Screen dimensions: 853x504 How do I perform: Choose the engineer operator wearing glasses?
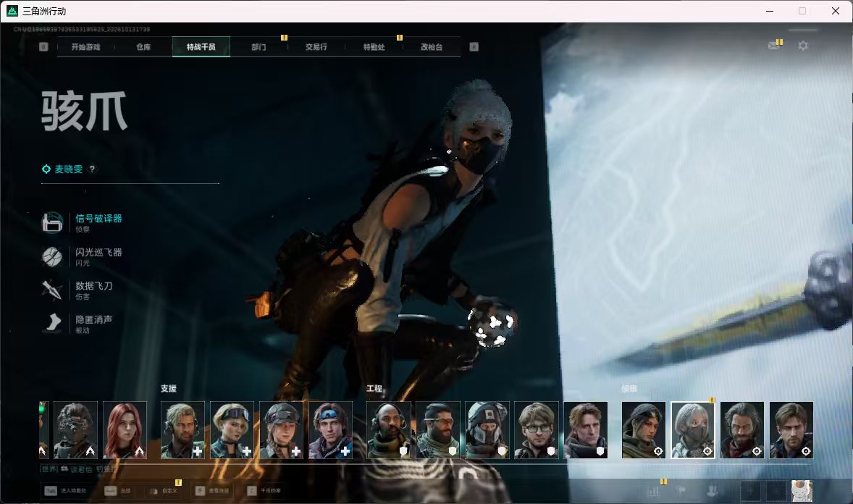click(537, 430)
